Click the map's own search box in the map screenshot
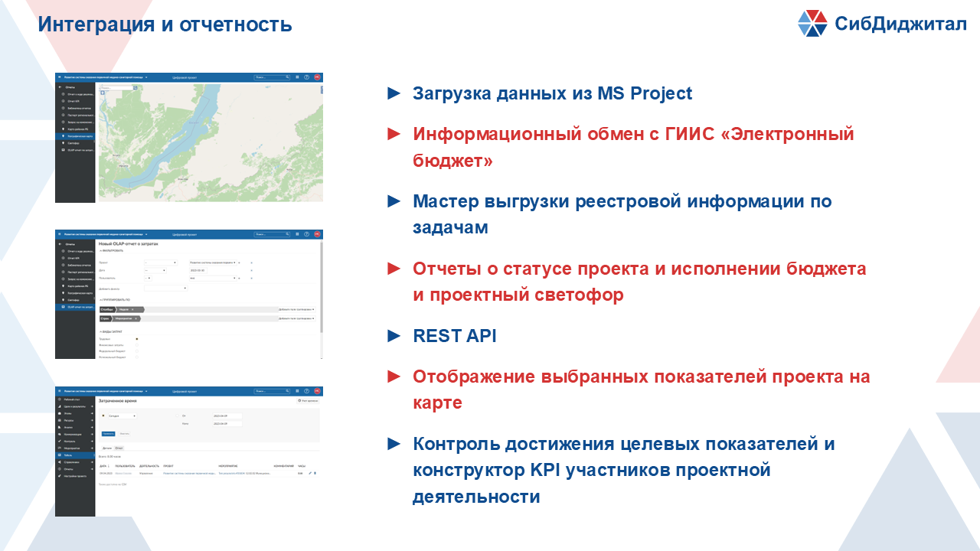Image resolution: width=980 pixels, height=551 pixels. click(118, 88)
